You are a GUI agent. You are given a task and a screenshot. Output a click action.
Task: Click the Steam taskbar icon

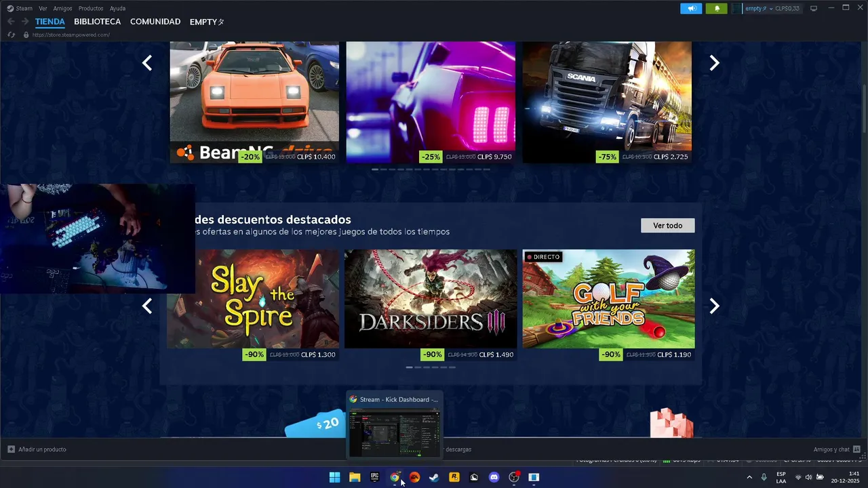click(434, 477)
